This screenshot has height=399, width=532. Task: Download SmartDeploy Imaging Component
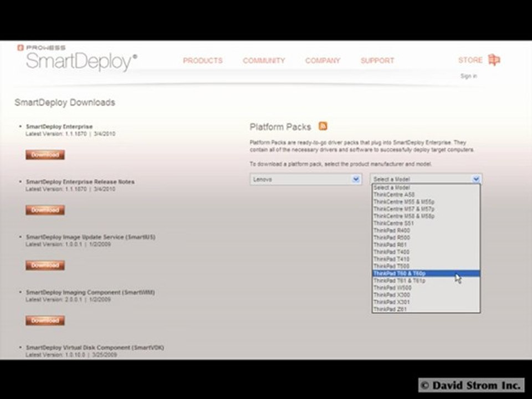pyautogui.click(x=45, y=320)
